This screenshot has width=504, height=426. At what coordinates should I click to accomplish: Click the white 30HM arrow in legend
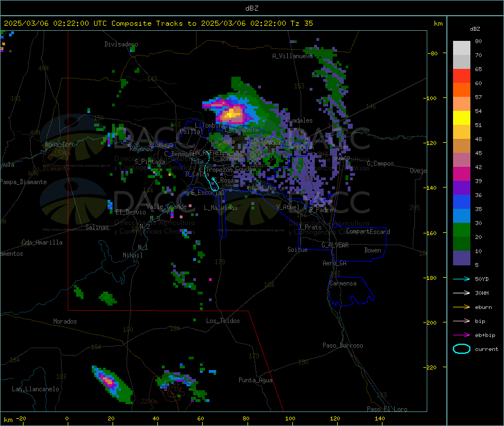point(461,293)
